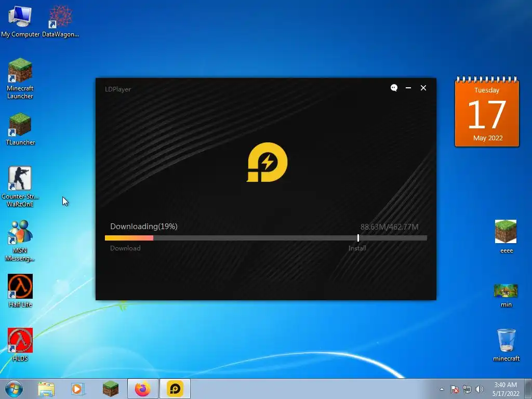Open the network status tray icon

467,389
